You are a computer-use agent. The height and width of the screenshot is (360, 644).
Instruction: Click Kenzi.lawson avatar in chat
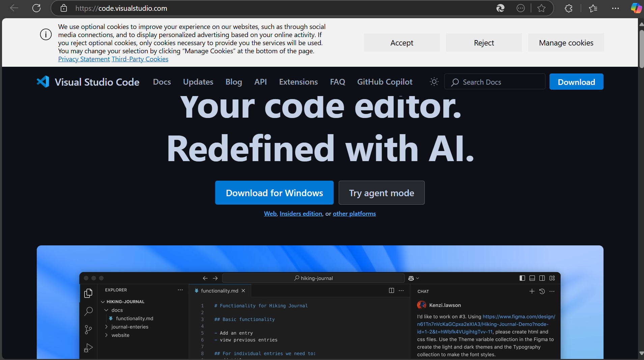coord(421,305)
